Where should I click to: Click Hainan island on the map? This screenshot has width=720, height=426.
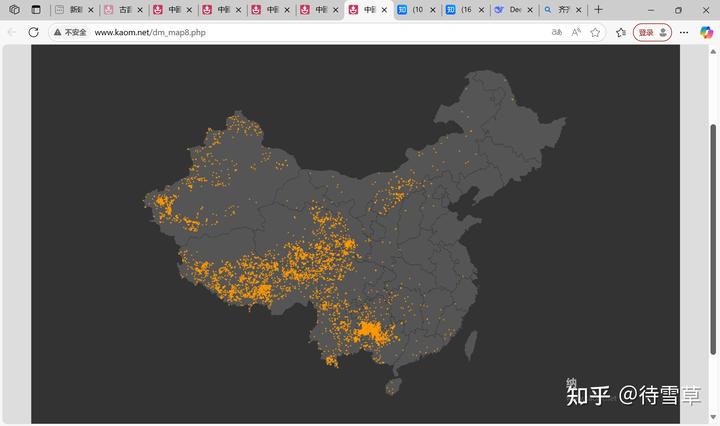point(393,387)
